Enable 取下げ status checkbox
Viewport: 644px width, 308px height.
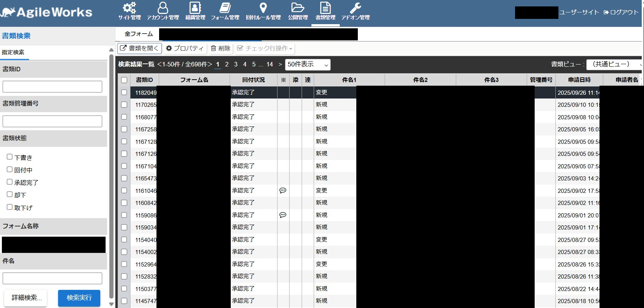click(x=10, y=207)
